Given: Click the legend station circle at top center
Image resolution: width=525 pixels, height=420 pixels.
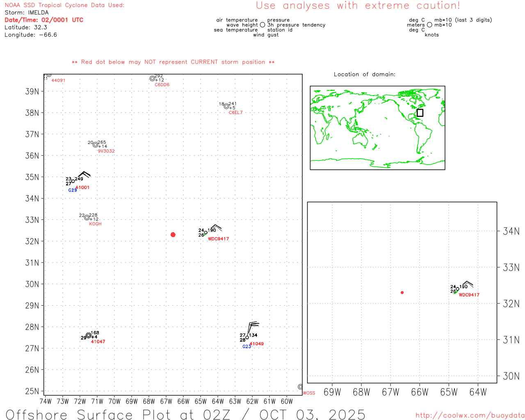Looking at the screenshot, I should click(262, 25).
